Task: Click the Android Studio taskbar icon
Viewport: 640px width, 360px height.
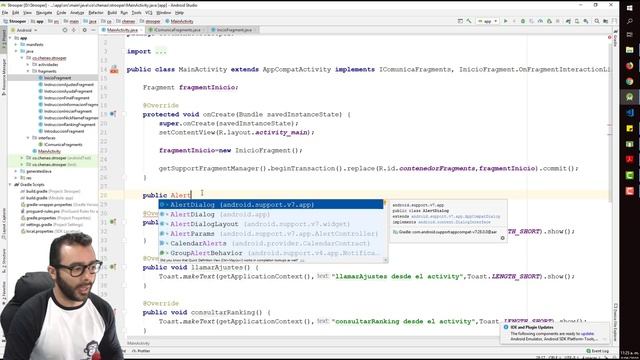Action: (629, 97)
